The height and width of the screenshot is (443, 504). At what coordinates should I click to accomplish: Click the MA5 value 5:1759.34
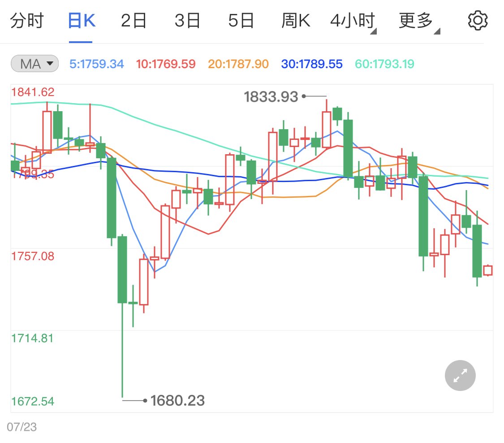point(96,64)
